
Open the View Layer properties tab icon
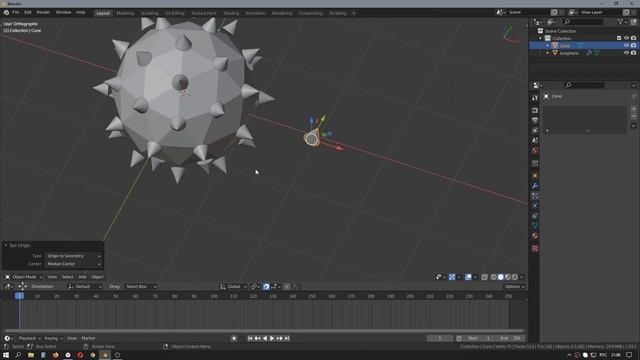coord(535,130)
